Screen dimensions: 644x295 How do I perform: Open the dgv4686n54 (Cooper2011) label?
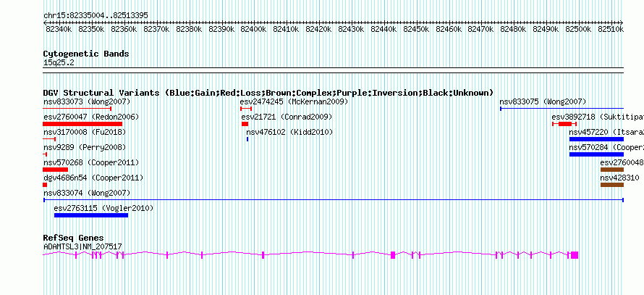point(93,178)
